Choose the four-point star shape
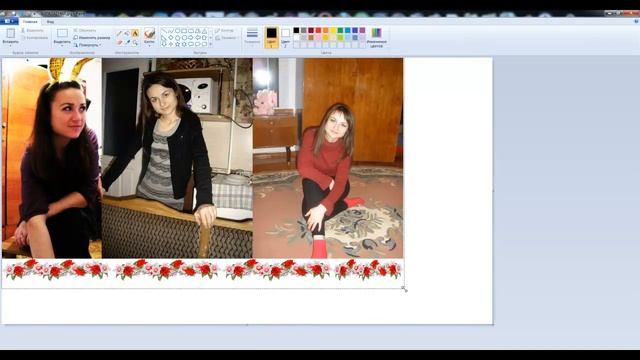 tap(171, 44)
